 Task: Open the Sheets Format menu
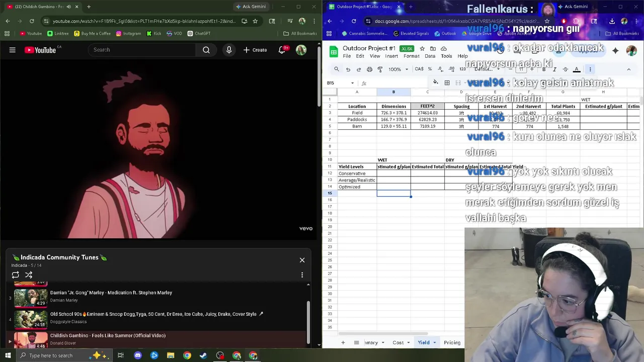coord(411,56)
